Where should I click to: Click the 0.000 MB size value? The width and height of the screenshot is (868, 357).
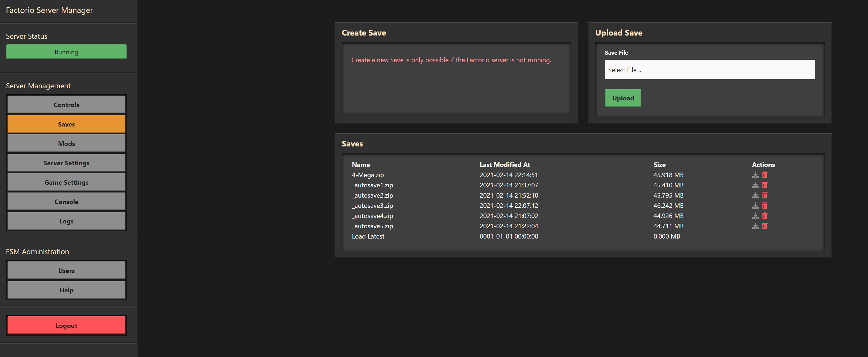tap(666, 236)
